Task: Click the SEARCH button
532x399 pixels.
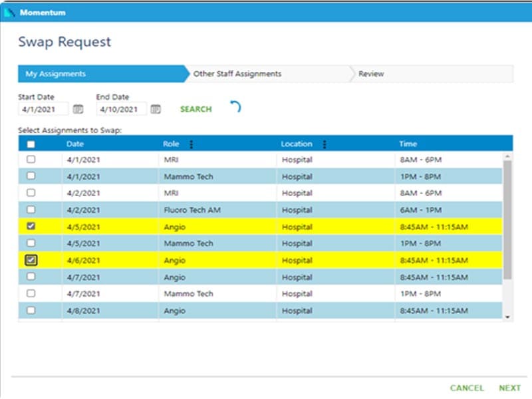Action: point(196,109)
